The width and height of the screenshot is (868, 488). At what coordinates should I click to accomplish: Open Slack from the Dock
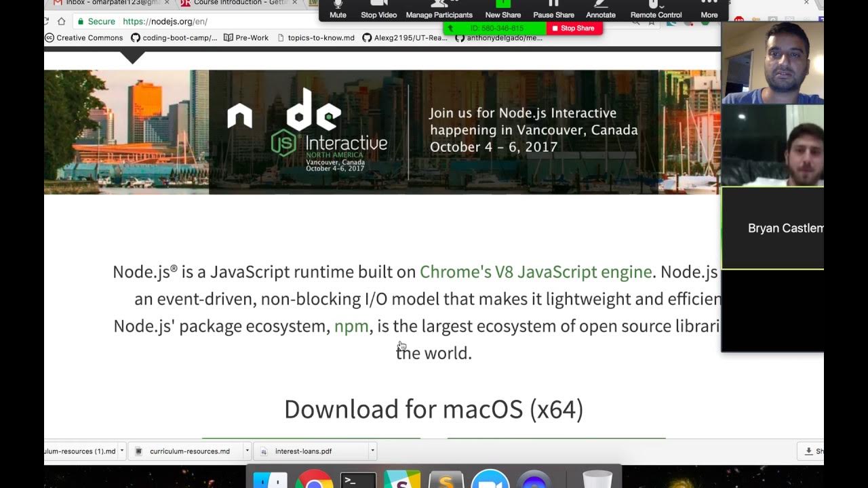[402, 479]
